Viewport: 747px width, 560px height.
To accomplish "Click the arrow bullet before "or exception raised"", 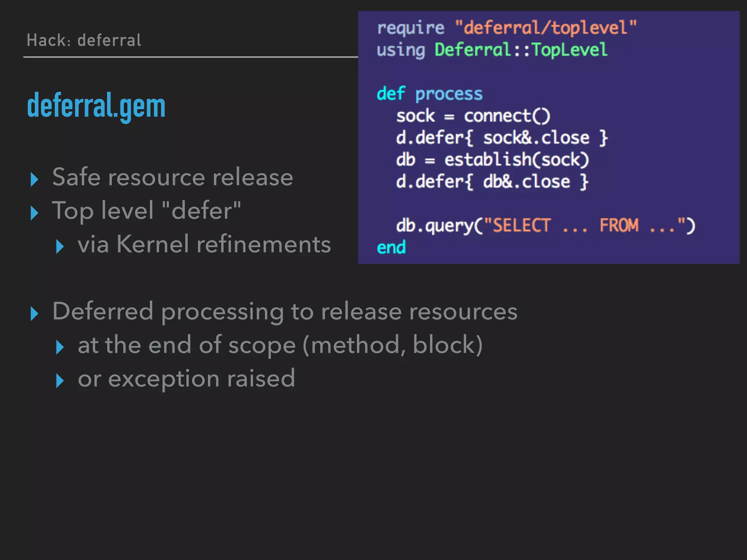I will (60, 381).
